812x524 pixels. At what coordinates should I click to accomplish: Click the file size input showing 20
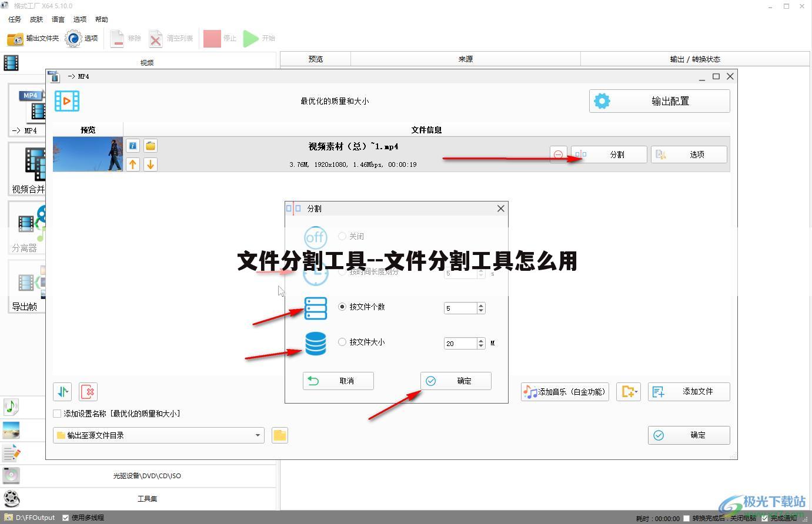460,343
